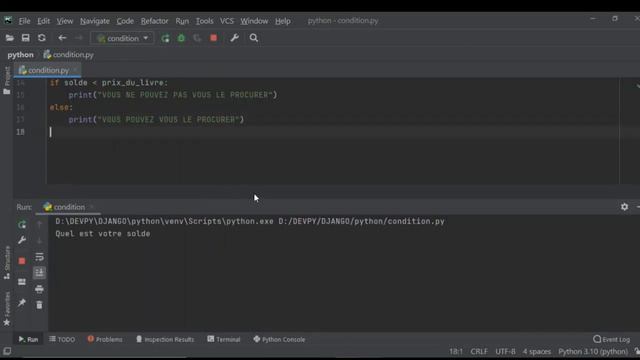Open Inspection Results tab

click(x=165, y=340)
